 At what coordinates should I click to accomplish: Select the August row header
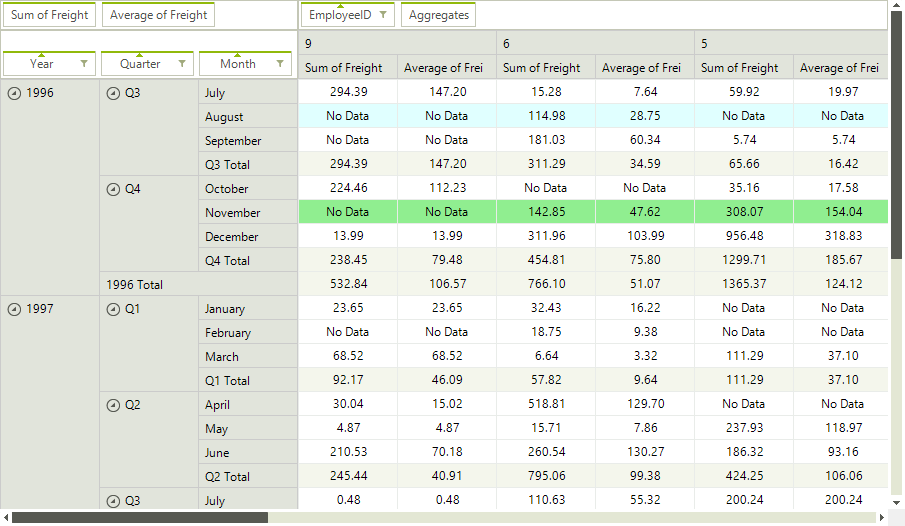(x=248, y=117)
